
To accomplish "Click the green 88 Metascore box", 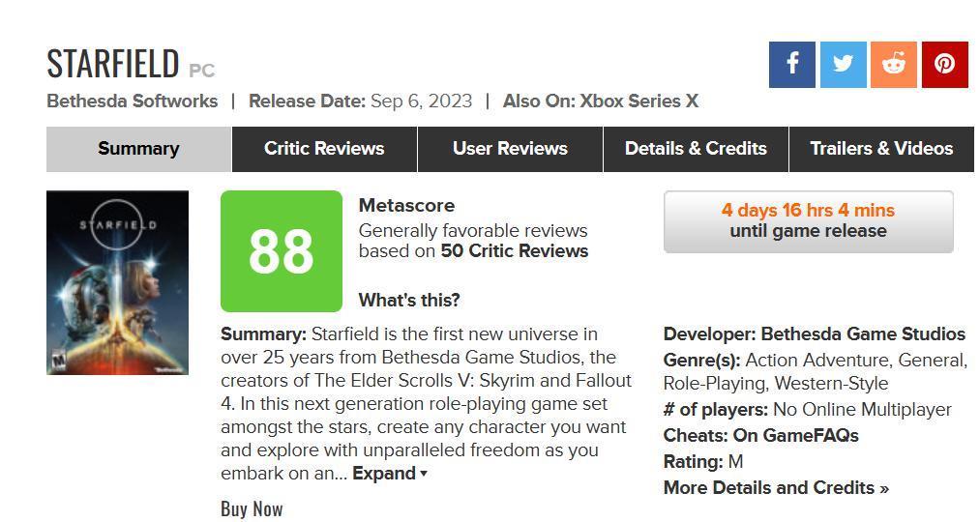I will (x=282, y=251).
